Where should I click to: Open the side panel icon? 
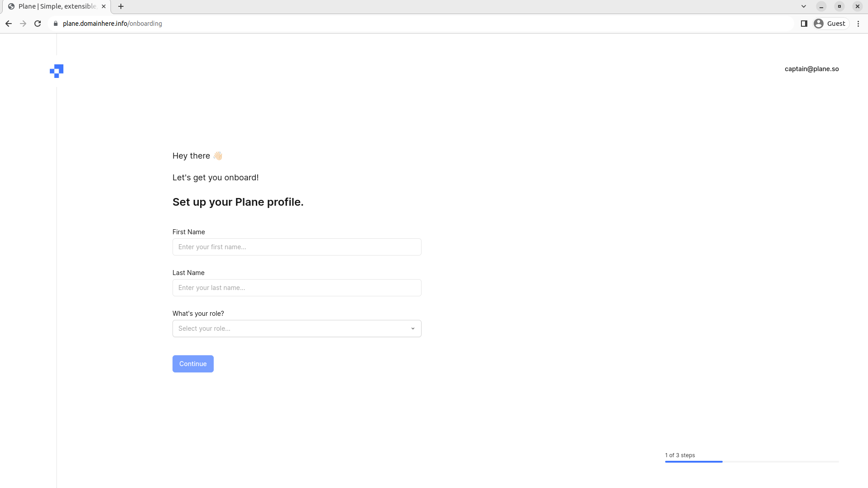pos(804,24)
